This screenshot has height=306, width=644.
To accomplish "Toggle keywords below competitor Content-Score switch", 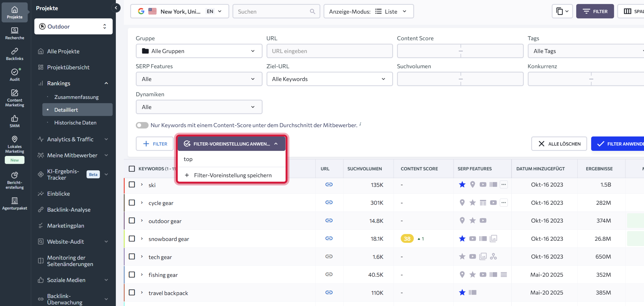I will 142,125.
